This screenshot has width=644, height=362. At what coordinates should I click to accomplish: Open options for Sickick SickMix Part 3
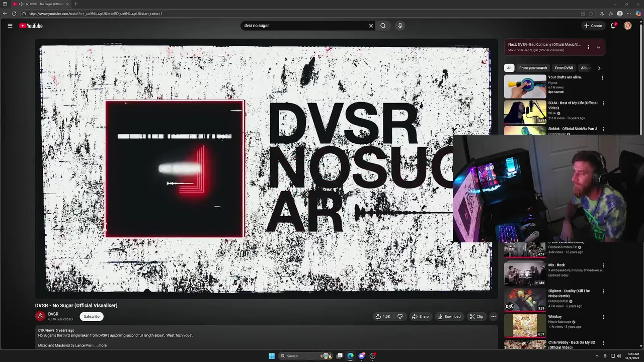603,129
